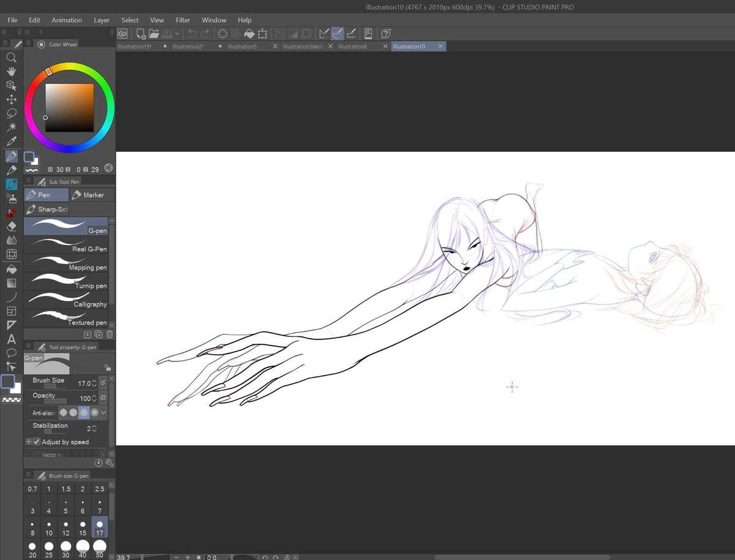735x560 pixels.
Task: Open Tool property panel menu
Action: (27, 347)
